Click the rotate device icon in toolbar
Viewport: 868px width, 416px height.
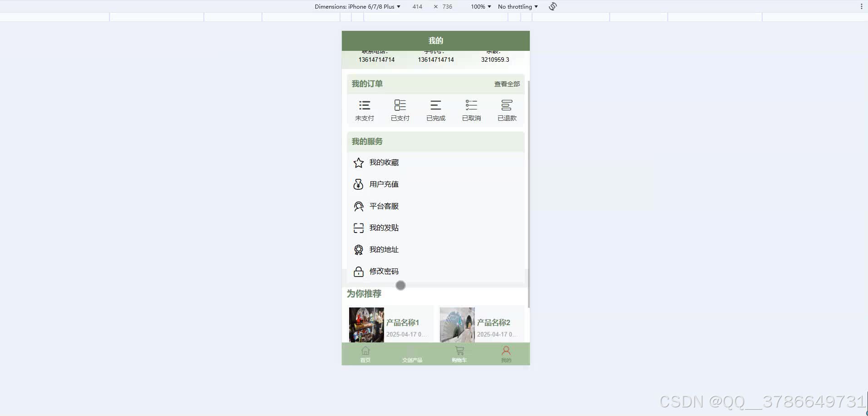[x=552, y=6]
